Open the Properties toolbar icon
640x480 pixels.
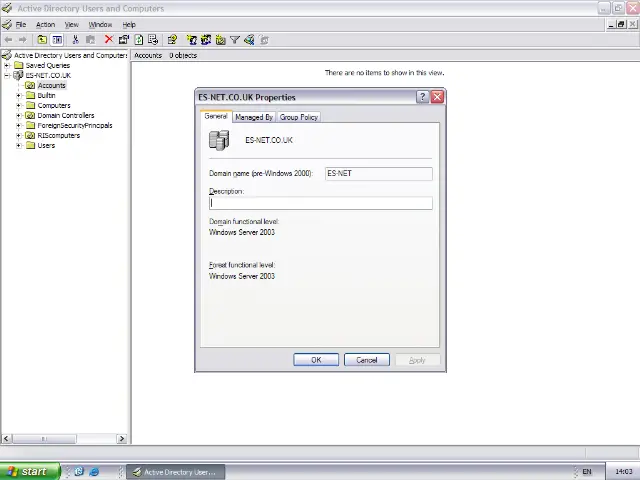pyautogui.click(x=124, y=40)
